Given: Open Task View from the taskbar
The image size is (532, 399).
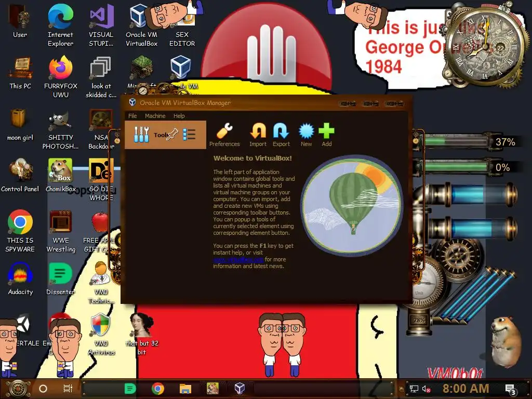Looking at the screenshot, I should (68, 389).
